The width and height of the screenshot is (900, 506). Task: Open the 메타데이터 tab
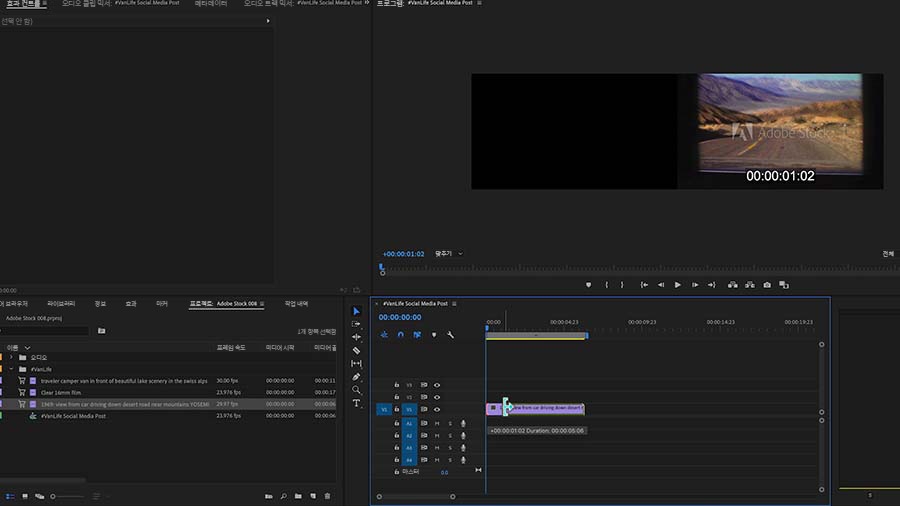click(211, 3)
